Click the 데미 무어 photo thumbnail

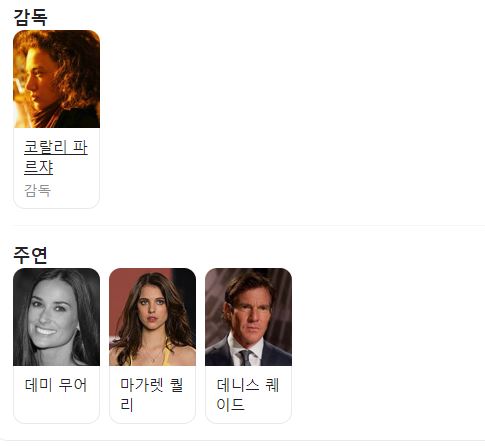point(56,317)
